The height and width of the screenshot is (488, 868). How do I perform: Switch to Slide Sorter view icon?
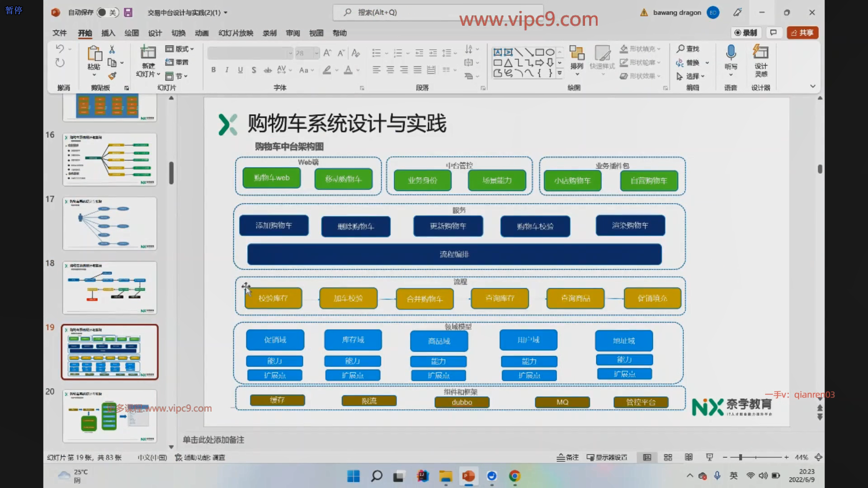click(668, 457)
